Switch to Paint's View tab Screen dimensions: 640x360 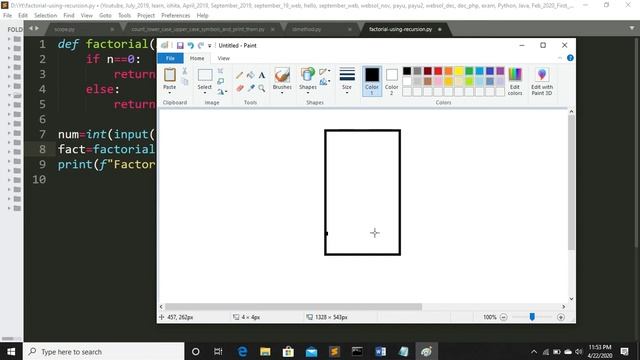[x=223, y=58]
